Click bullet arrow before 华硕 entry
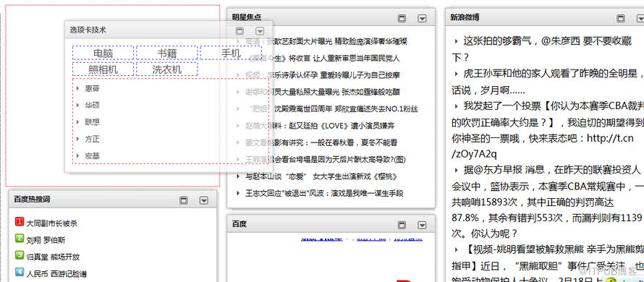 click(x=77, y=105)
